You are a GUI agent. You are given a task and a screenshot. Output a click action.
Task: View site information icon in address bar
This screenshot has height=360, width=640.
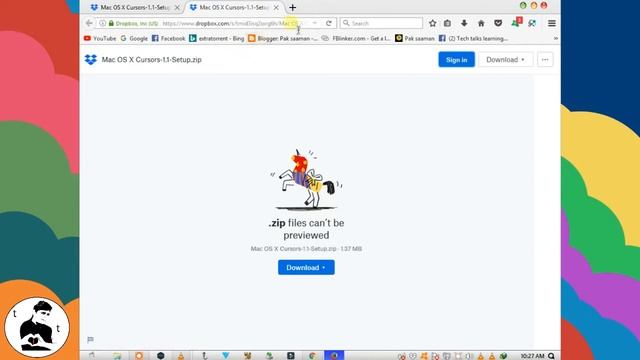102,23
